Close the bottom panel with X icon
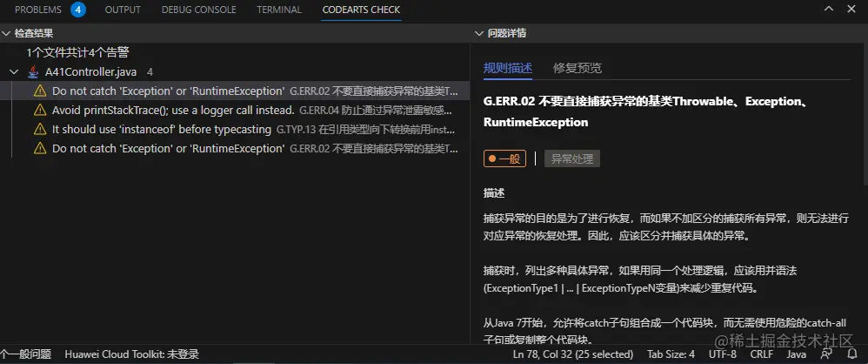Viewport: 868px width, 364px height. 851,9
